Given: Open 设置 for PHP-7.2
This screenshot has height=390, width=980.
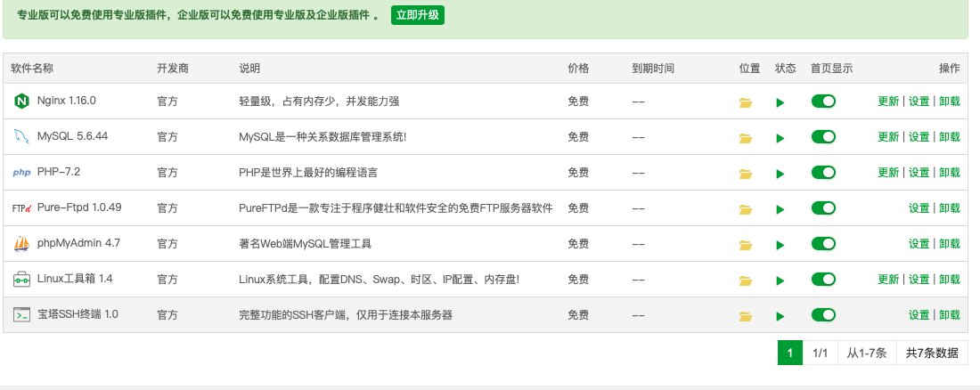Looking at the screenshot, I should tap(919, 173).
